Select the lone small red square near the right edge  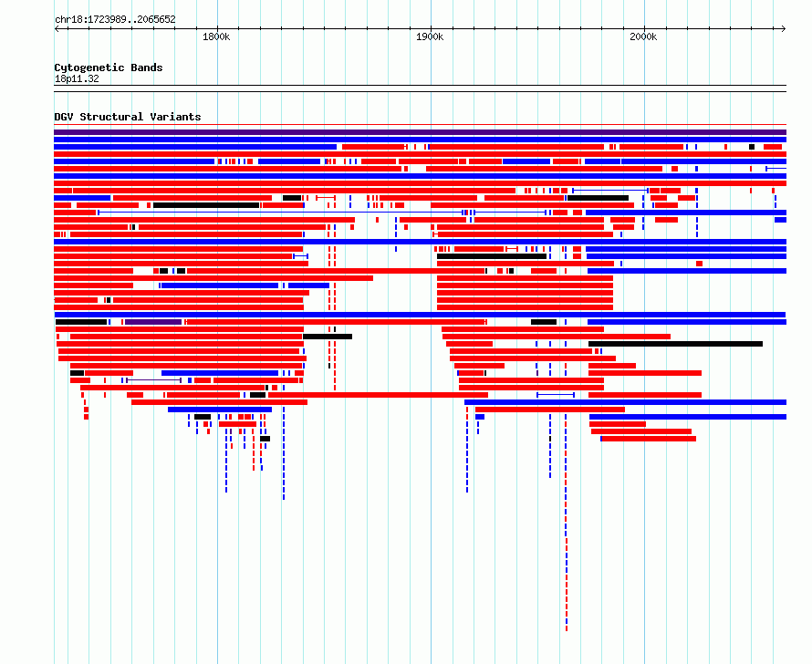pyautogui.click(x=699, y=264)
